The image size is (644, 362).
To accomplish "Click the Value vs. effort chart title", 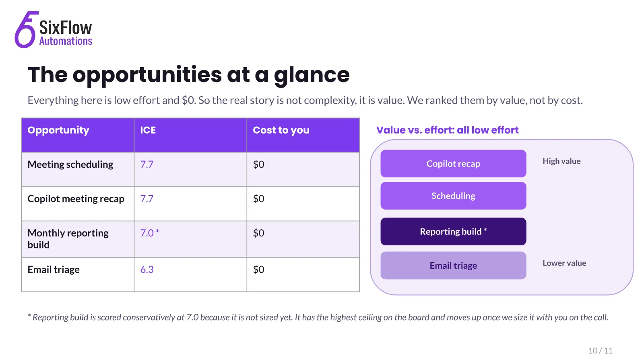I will (x=447, y=130).
